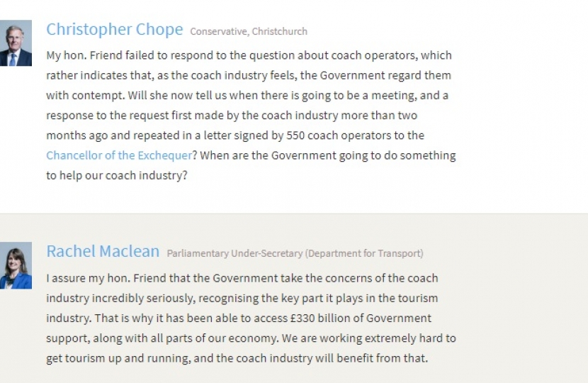
Task: Click the "Parliamentary Under-Secretary (Department for Transport)" label
Action: (x=295, y=253)
